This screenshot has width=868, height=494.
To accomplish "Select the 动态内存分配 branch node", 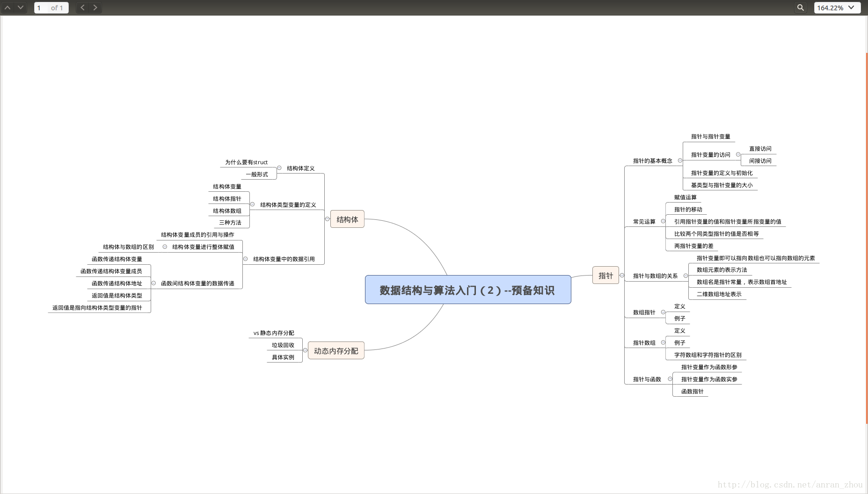I will 336,350.
